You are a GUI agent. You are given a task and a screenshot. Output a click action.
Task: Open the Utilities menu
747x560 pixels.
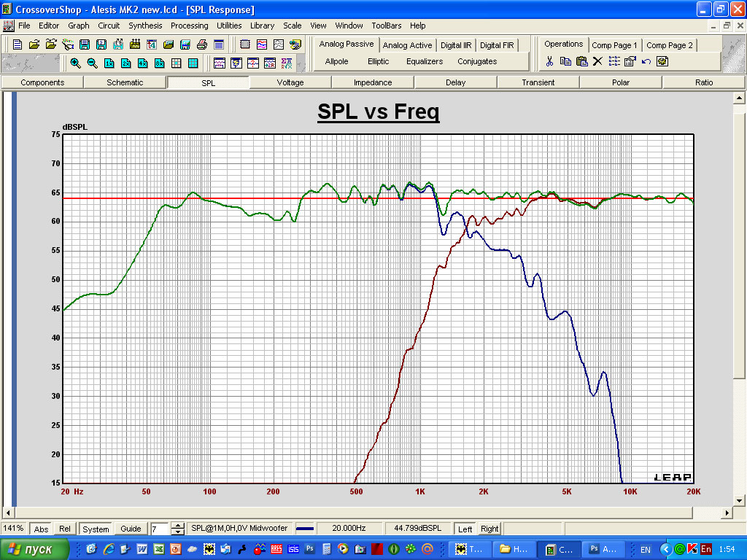(229, 26)
